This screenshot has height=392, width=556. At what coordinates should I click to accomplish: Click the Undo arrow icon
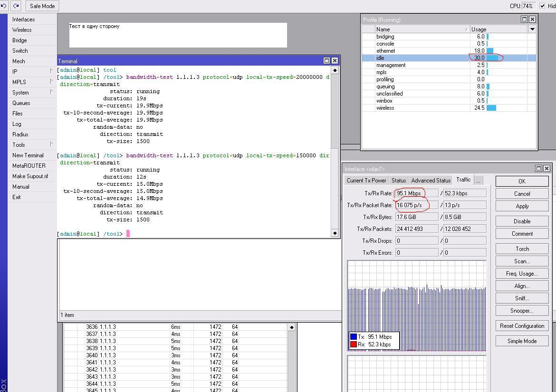pyautogui.click(x=4, y=6)
